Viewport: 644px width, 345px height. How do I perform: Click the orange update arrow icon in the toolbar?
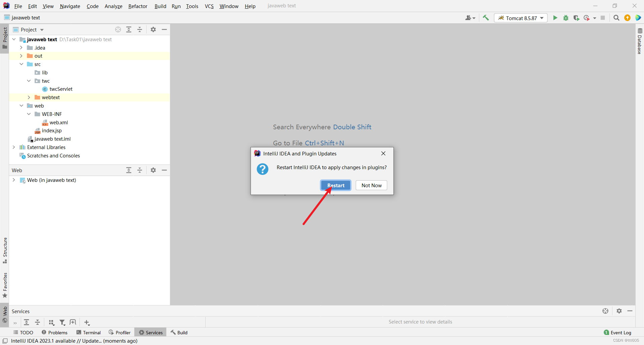coord(627,18)
